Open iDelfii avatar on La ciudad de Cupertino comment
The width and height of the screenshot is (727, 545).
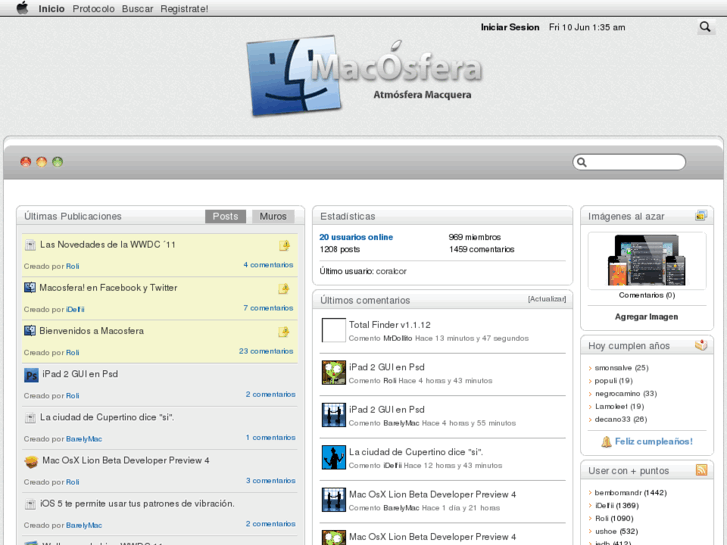point(334,457)
